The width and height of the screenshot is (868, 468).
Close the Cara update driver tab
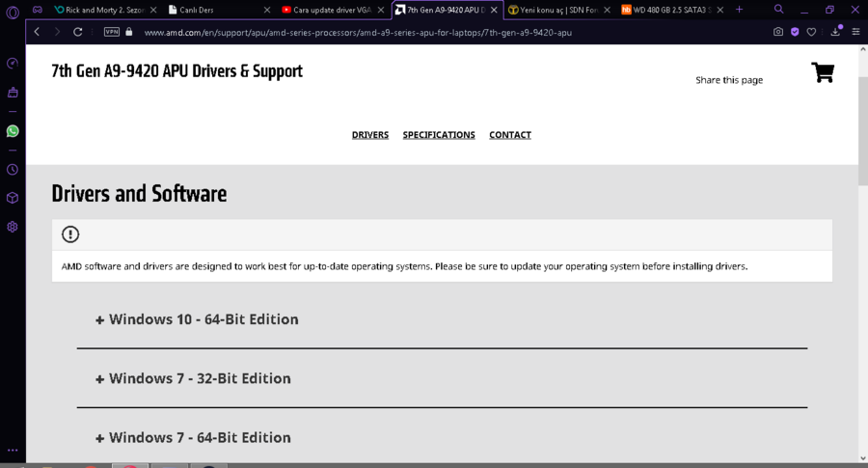click(x=380, y=10)
